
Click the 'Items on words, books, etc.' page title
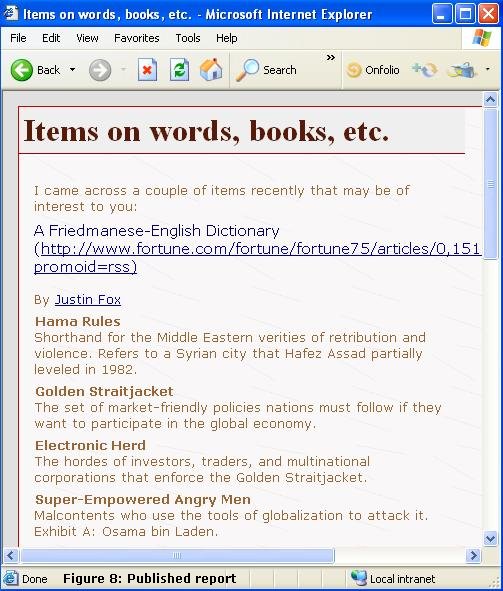tap(206, 131)
